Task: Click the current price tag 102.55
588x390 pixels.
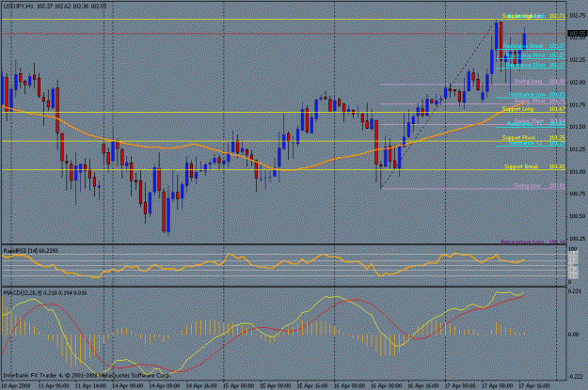Action: pos(578,33)
